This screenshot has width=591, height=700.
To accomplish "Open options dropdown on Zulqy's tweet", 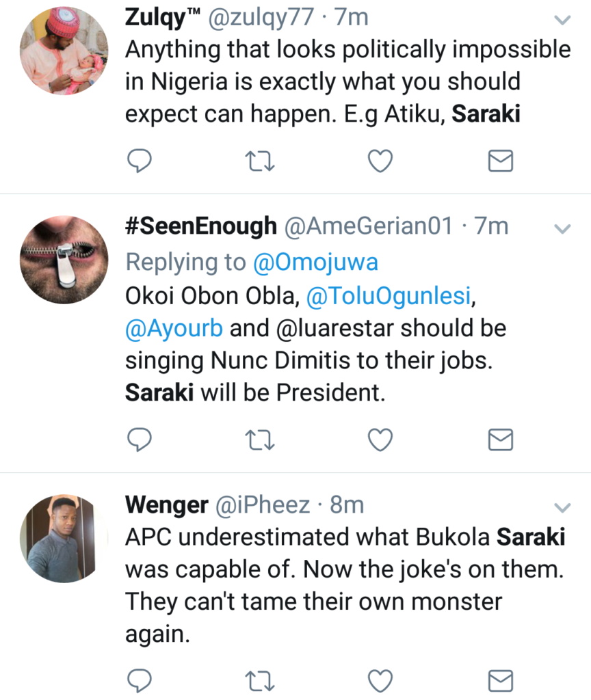I will (562, 21).
